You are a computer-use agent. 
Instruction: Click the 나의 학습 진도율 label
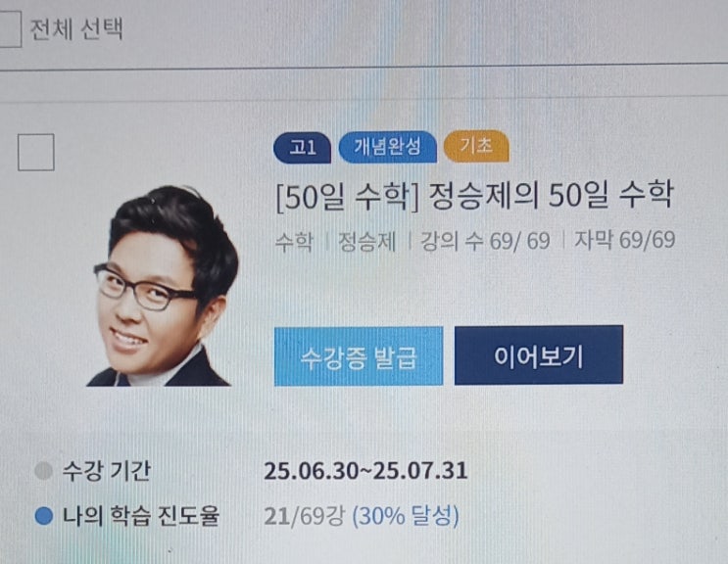pyautogui.click(x=141, y=516)
